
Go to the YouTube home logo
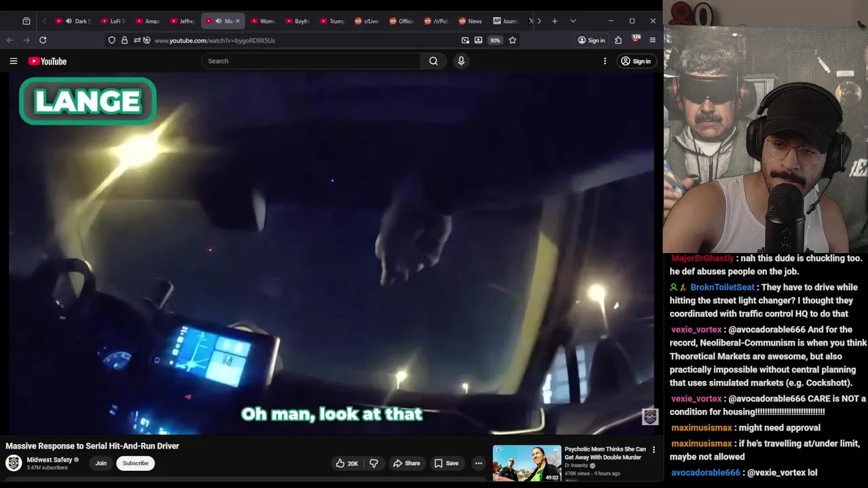pyautogui.click(x=47, y=61)
